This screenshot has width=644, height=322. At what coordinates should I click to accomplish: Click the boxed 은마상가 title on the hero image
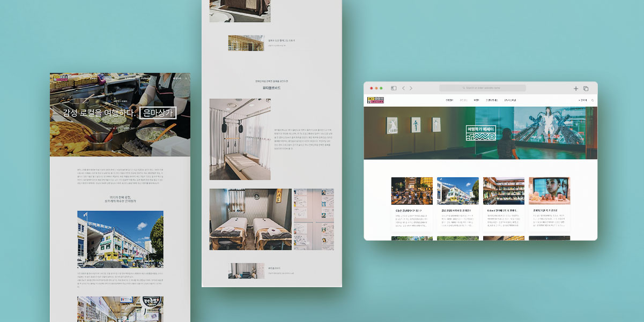[x=157, y=113]
